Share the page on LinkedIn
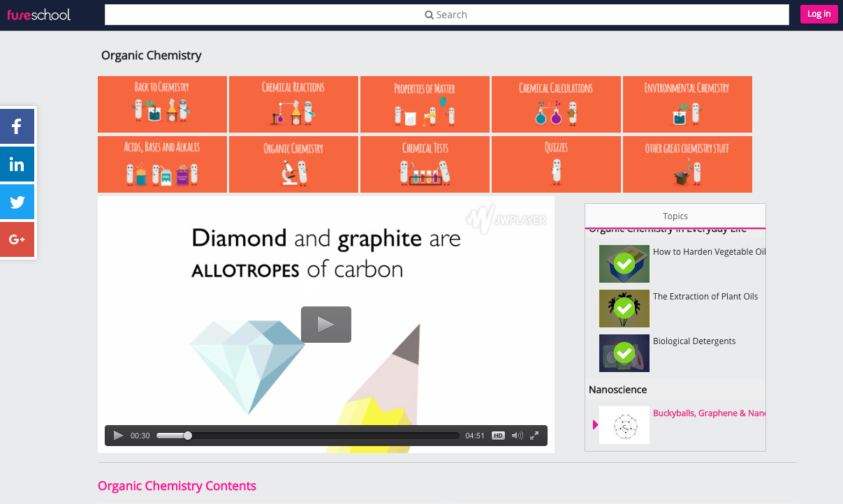Viewport: 843px width, 504px height. coord(17,164)
